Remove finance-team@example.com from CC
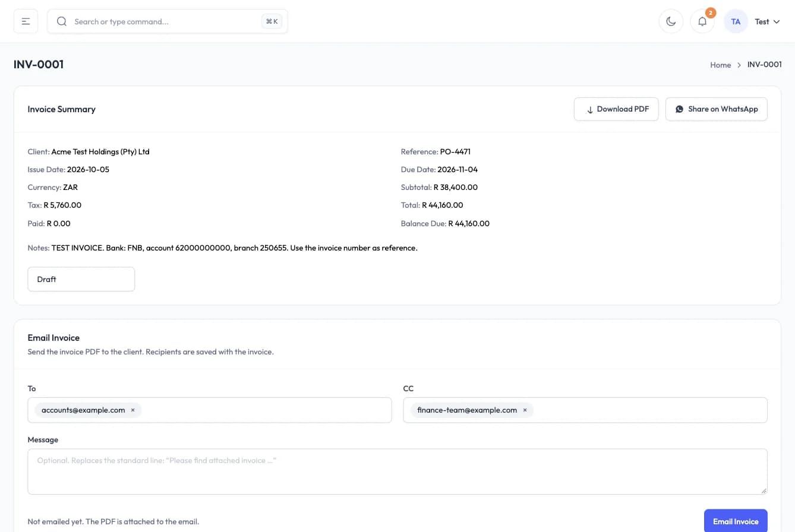The height and width of the screenshot is (532, 795). pos(525,410)
